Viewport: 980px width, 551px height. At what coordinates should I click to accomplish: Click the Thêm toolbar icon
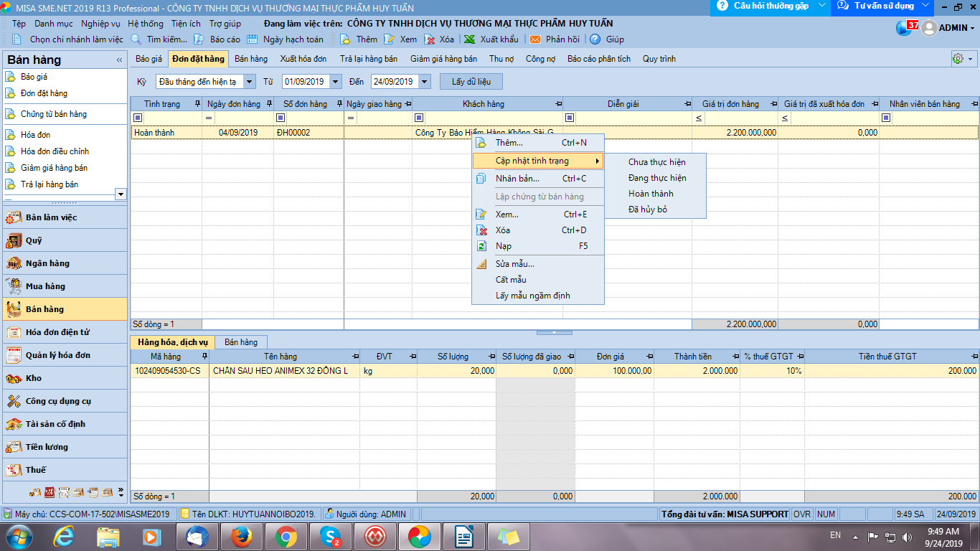[x=345, y=39]
